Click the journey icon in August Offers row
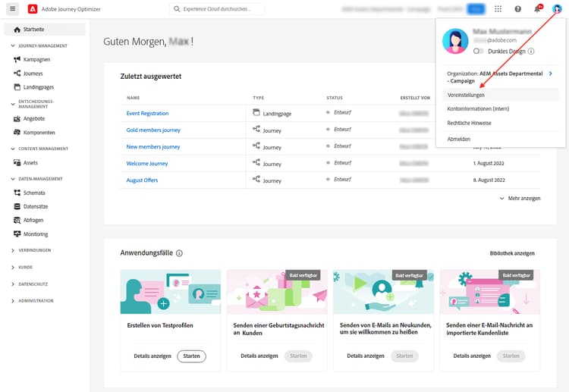 point(256,179)
